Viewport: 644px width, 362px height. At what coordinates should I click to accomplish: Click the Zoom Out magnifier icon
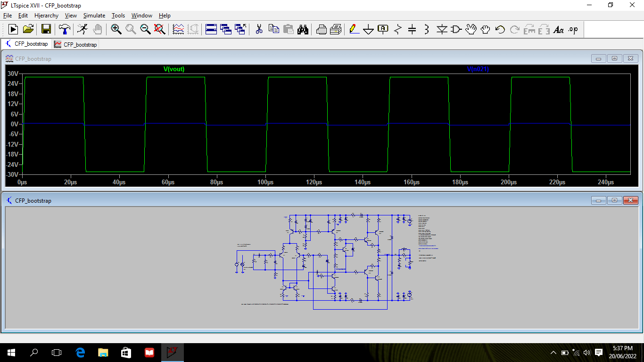[x=145, y=29]
